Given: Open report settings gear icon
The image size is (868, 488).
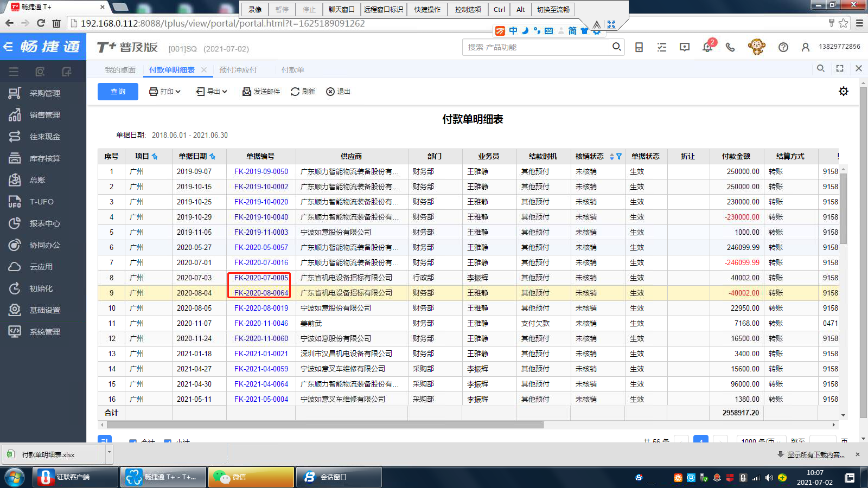Looking at the screenshot, I should click(844, 91).
